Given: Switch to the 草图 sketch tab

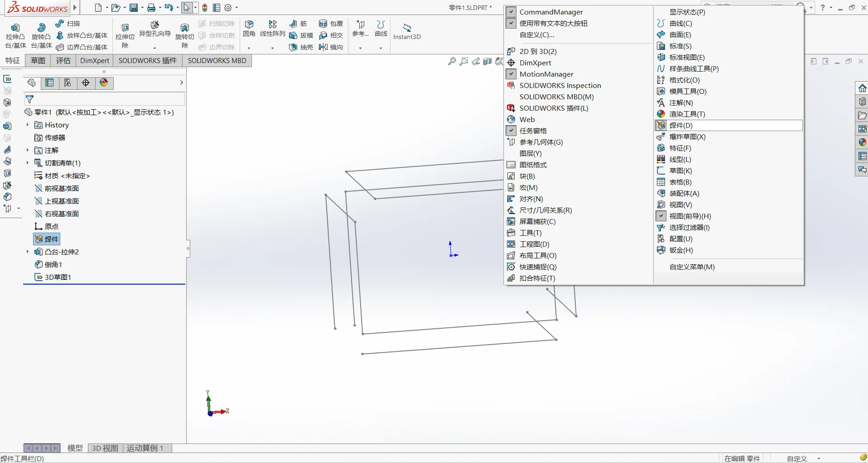Looking at the screenshot, I should point(38,61).
